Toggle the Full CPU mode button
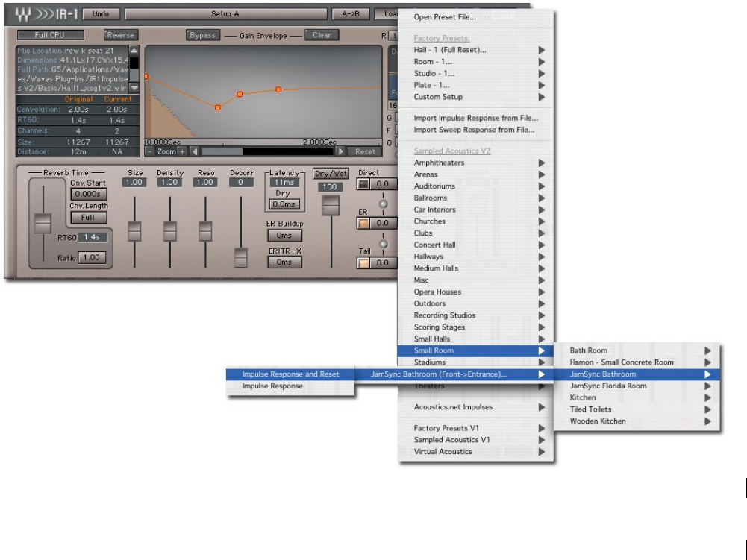 pos(51,35)
